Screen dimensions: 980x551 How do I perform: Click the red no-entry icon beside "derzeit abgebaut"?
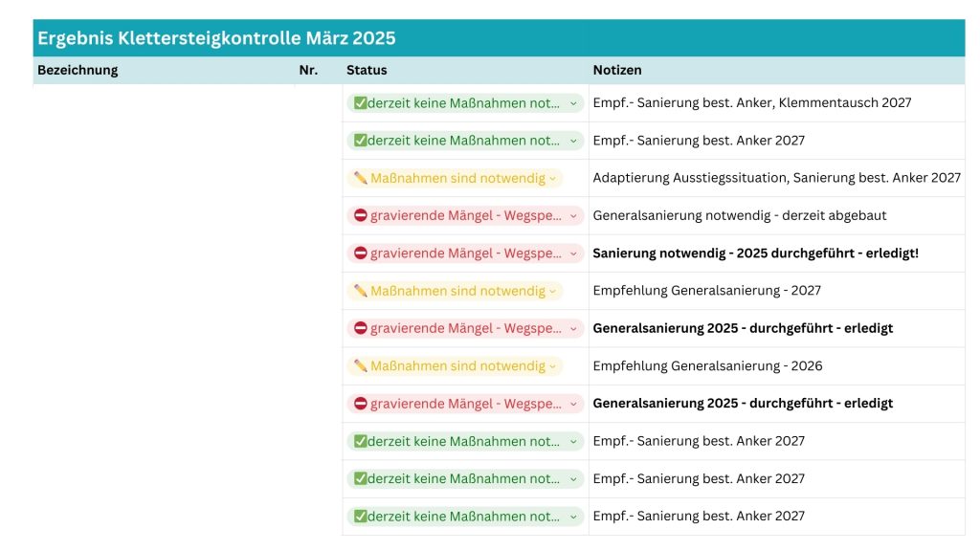[x=361, y=216]
